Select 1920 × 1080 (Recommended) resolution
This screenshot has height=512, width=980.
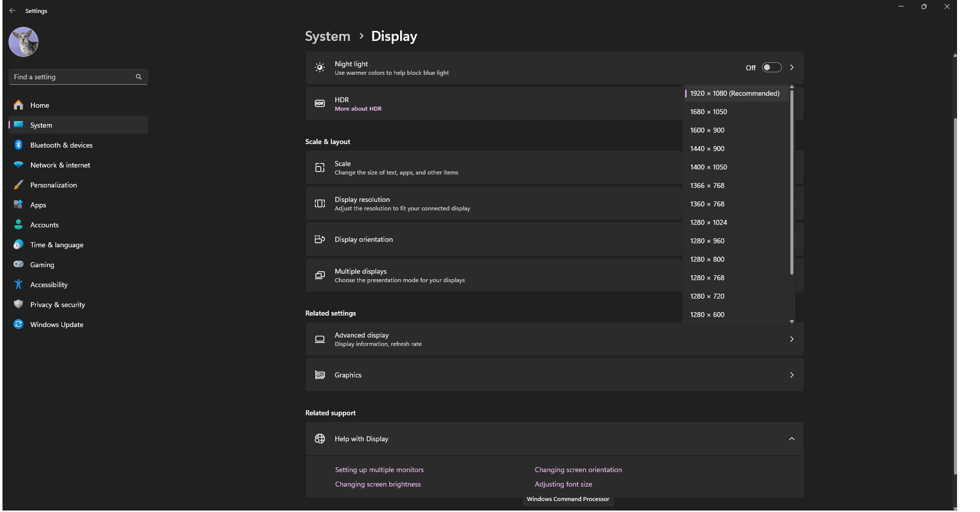[x=736, y=93]
